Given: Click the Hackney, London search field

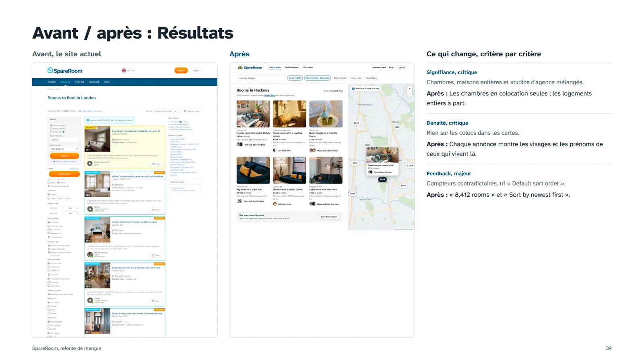Looking at the screenshot, I should click(x=261, y=78).
